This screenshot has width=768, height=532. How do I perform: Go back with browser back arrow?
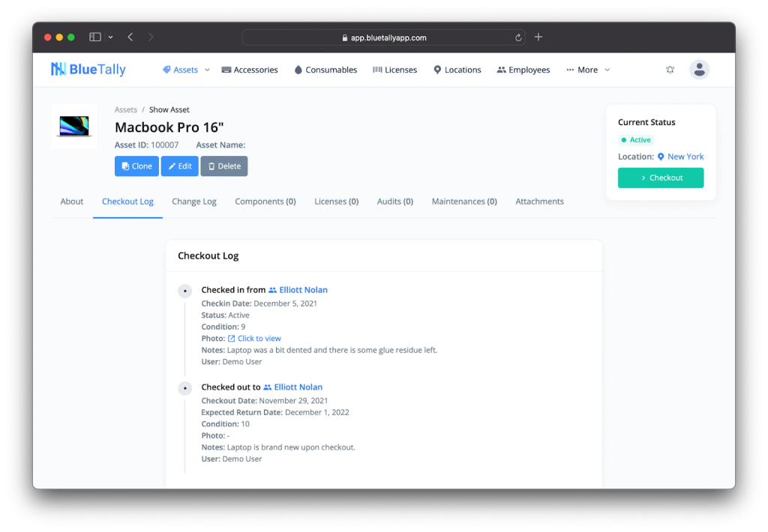click(130, 37)
